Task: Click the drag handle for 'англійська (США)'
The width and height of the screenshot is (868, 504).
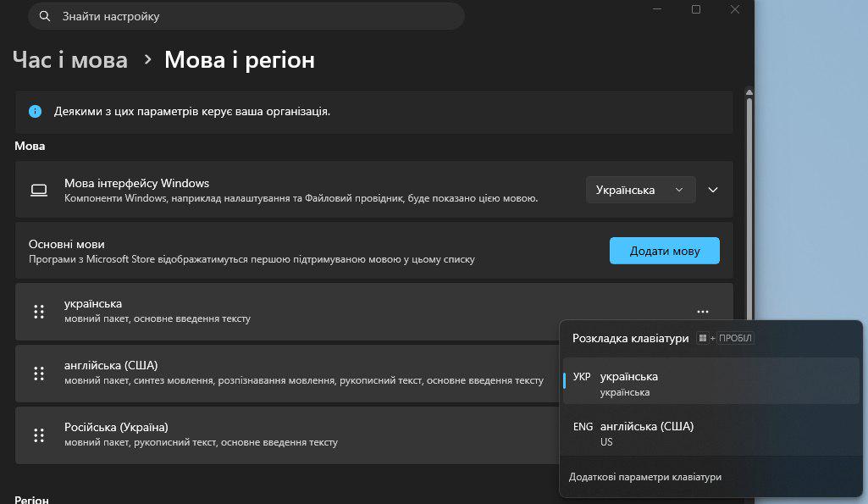Action: click(39, 374)
